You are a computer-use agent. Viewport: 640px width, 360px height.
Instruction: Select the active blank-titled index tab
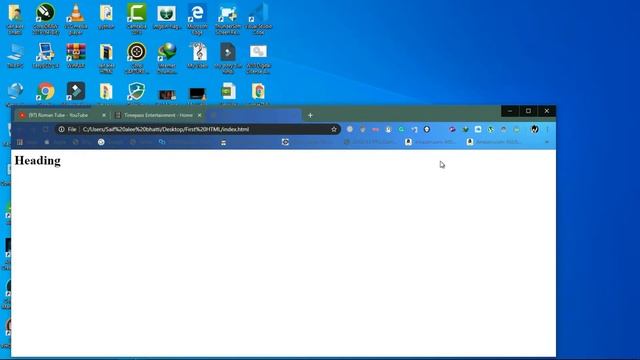(x=253, y=116)
